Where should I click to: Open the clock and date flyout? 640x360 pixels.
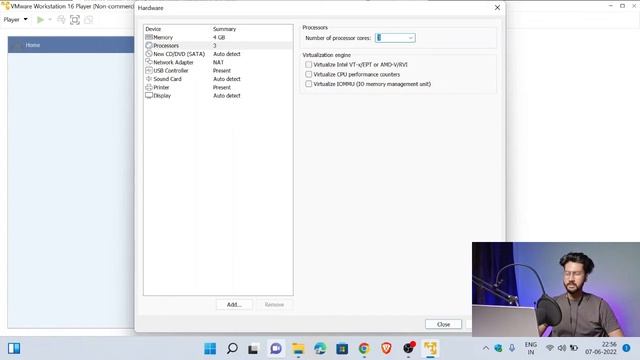(600, 348)
